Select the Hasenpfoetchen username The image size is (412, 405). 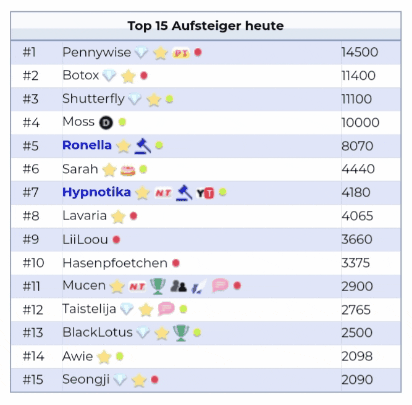115,263
